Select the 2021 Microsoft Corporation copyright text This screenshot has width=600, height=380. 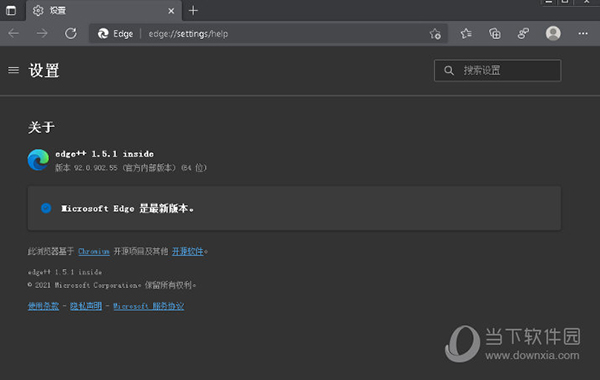(112, 285)
